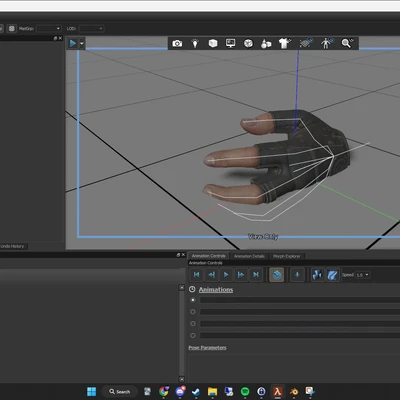Open the LOD dropdown
Viewport: 400px width, 400px height.
[91, 29]
